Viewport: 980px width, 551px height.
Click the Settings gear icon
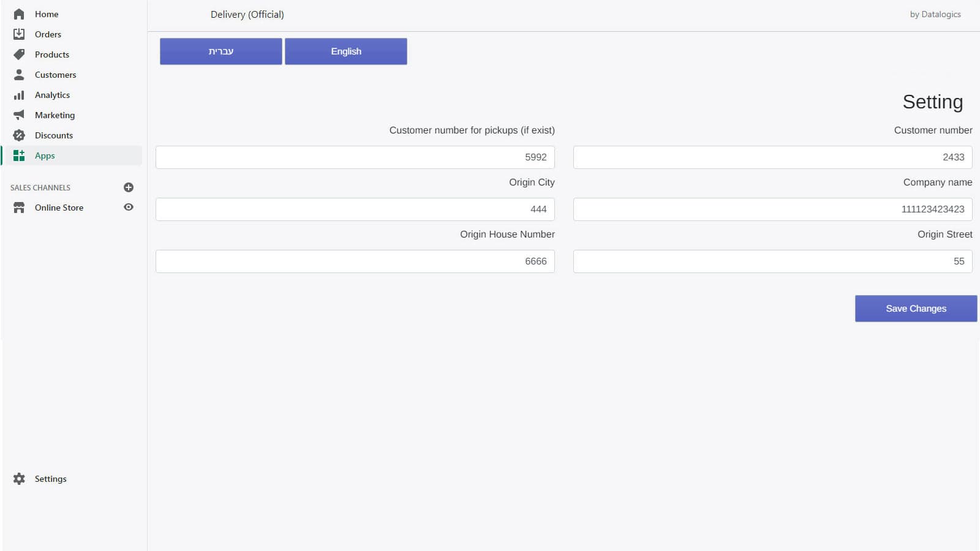tap(19, 478)
